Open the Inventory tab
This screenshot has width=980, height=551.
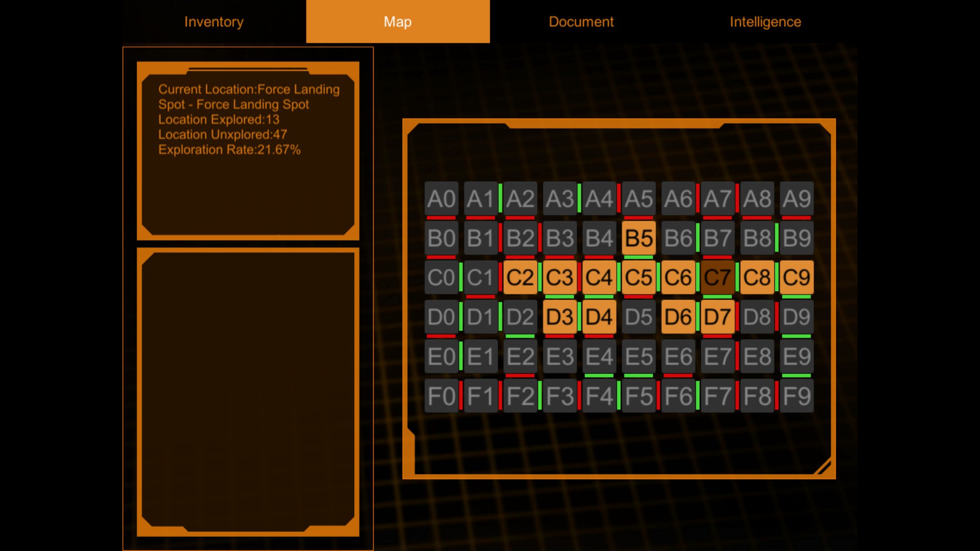pos(214,21)
